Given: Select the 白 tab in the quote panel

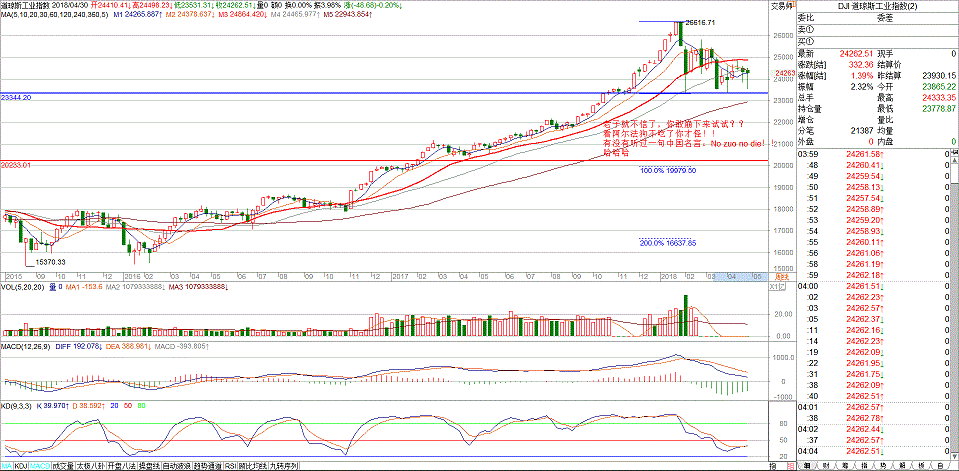Looking at the screenshot, I should click(x=939, y=466).
